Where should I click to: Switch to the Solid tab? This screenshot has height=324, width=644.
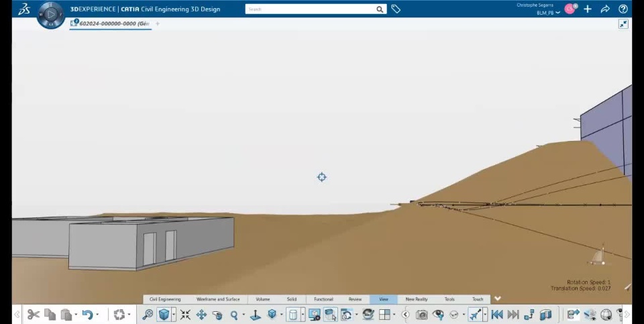tap(292, 299)
